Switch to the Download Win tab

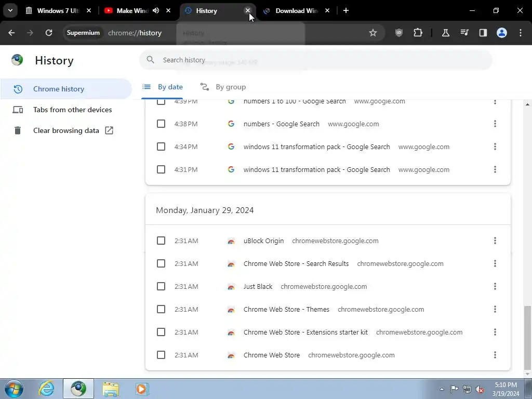(x=296, y=10)
